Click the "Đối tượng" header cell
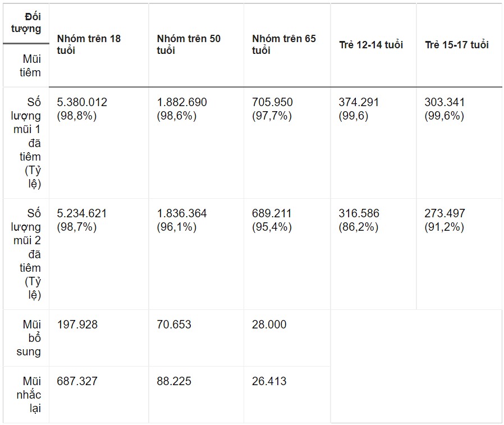This screenshot has width=504, height=425. coord(26,22)
